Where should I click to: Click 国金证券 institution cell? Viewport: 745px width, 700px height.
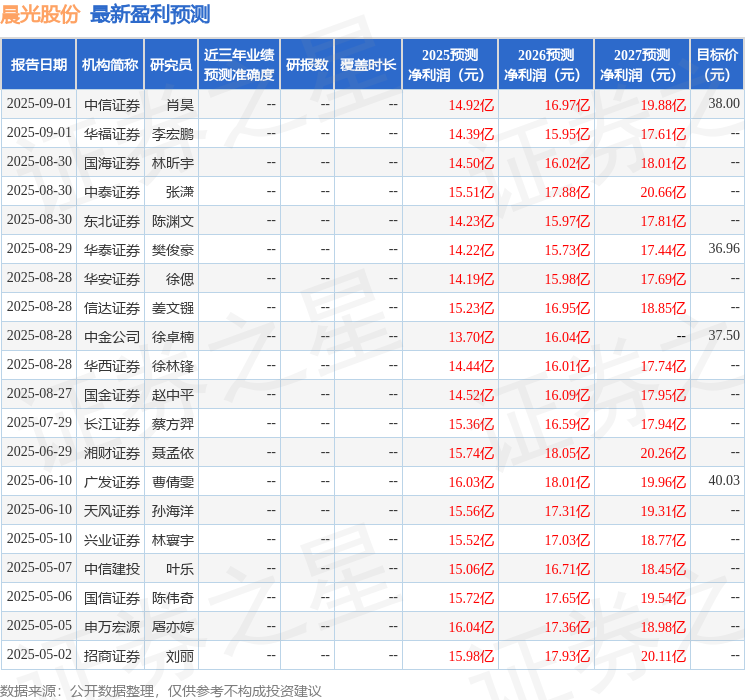[x=112, y=395]
